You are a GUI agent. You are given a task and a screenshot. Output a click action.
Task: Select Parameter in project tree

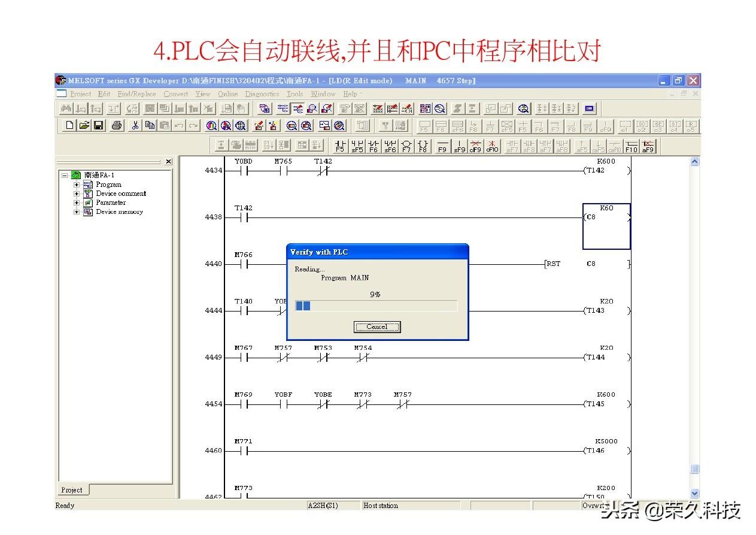111,202
